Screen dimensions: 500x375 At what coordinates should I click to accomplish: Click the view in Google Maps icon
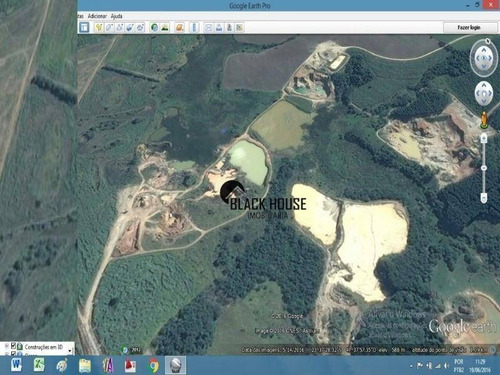[240, 27]
